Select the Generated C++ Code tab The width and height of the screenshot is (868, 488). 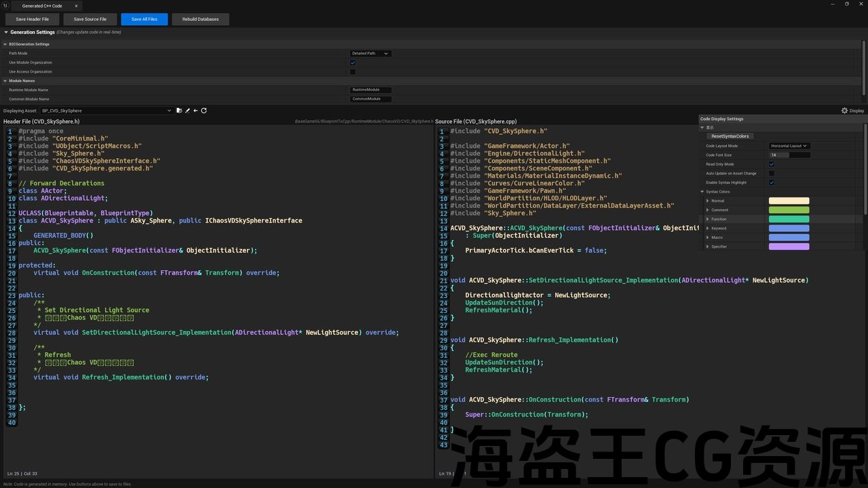(x=42, y=6)
